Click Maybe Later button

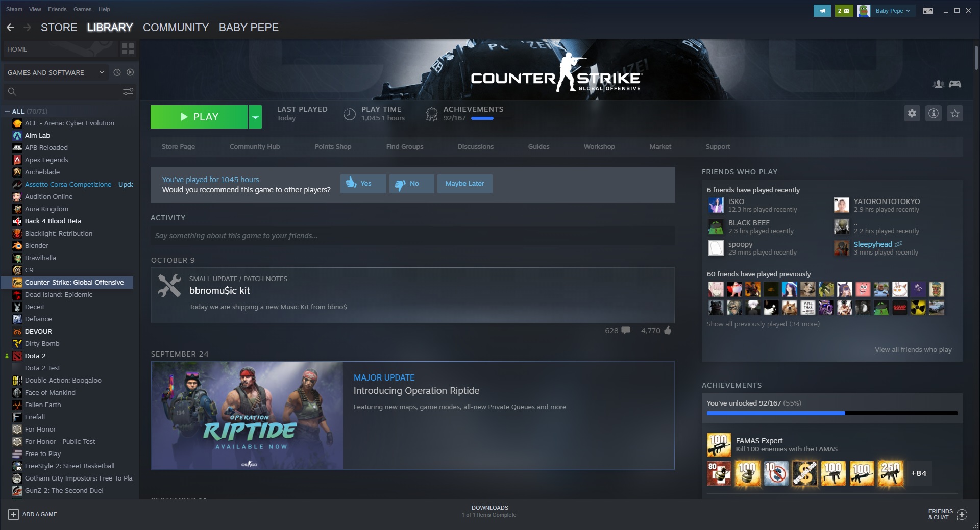[465, 184]
